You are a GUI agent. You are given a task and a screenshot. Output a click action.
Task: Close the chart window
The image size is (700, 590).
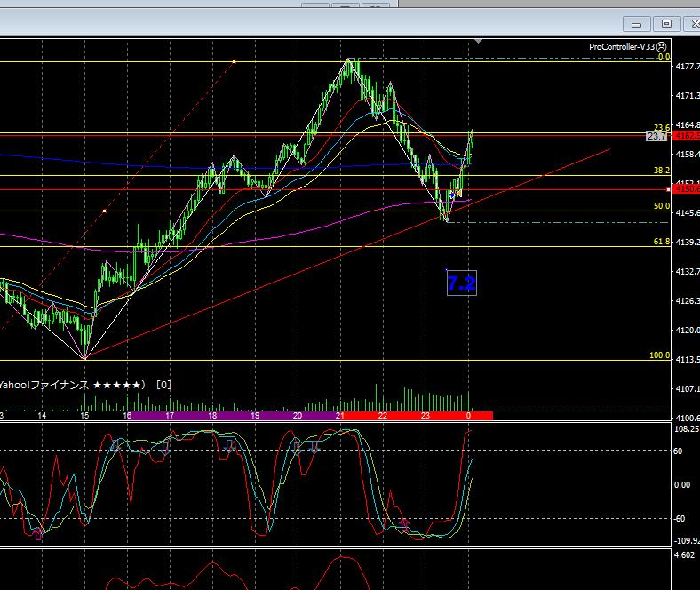click(x=693, y=24)
